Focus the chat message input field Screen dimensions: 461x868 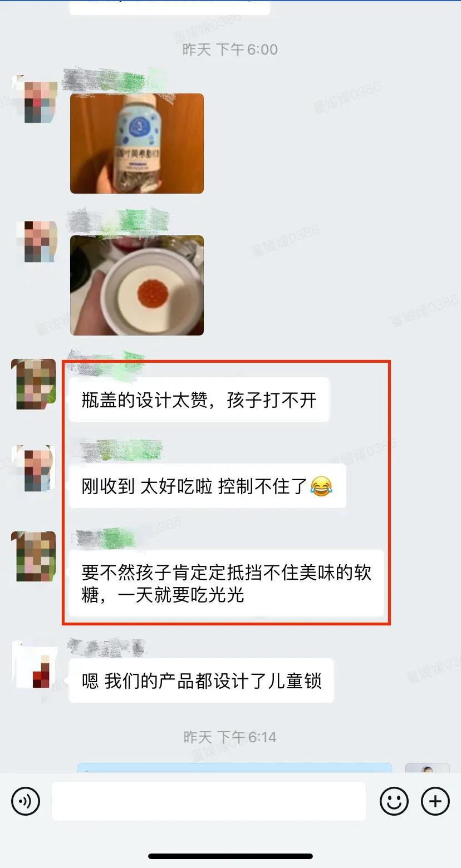click(209, 801)
